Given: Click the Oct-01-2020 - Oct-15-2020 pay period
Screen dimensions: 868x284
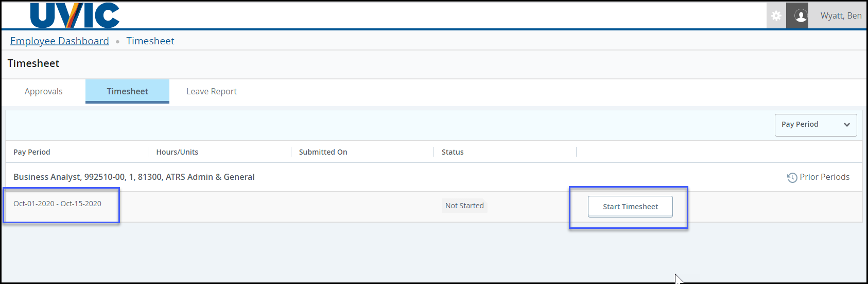Looking at the screenshot, I should point(58,204).
